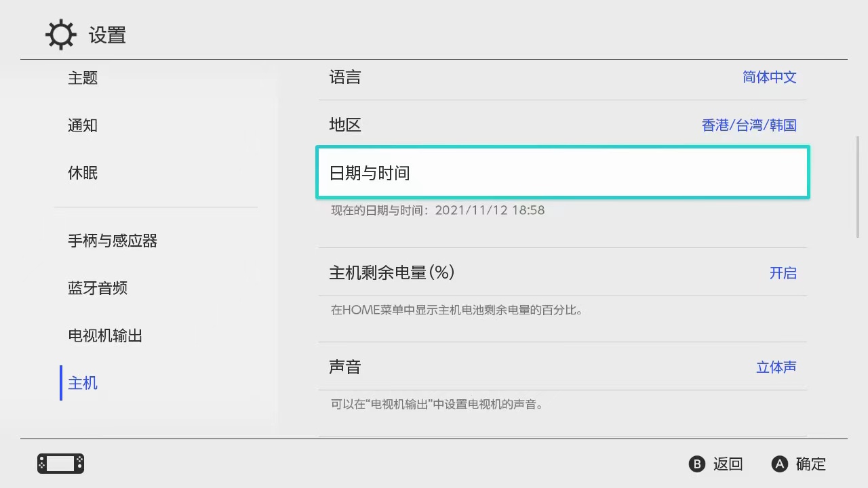Click the settings gear icon
The image size is (868, 488).
(60, 35)
